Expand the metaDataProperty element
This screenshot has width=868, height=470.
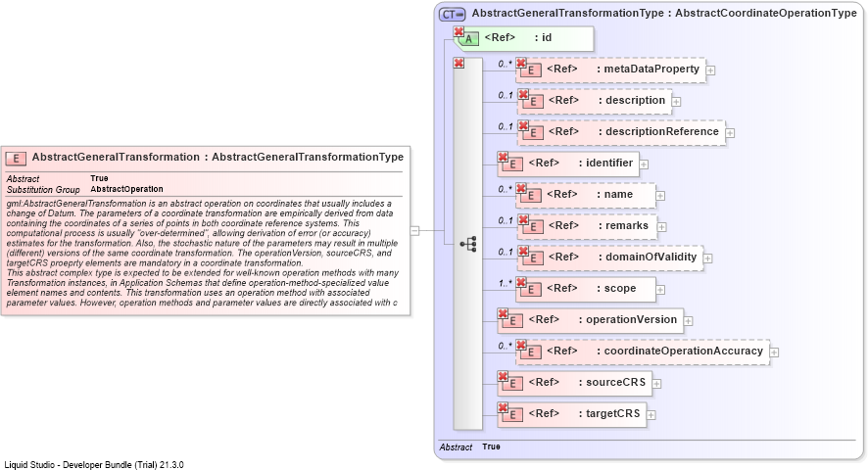(711, 70)
